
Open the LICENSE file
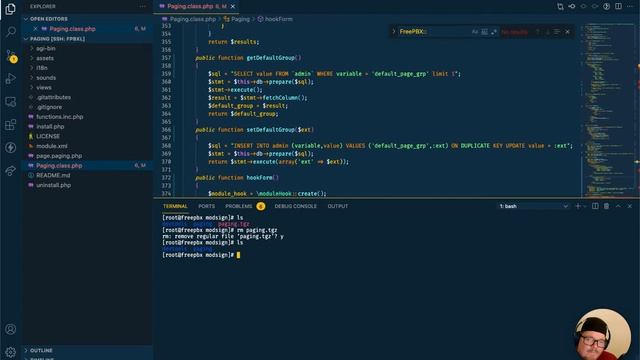click(x=48, y=136)
